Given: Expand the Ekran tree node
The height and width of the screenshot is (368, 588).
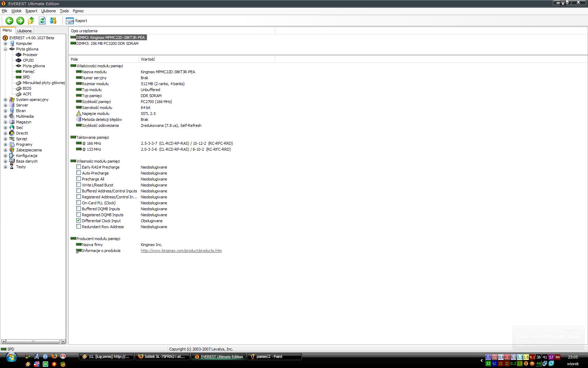Looking at the screenshot, I should point(5,111).
